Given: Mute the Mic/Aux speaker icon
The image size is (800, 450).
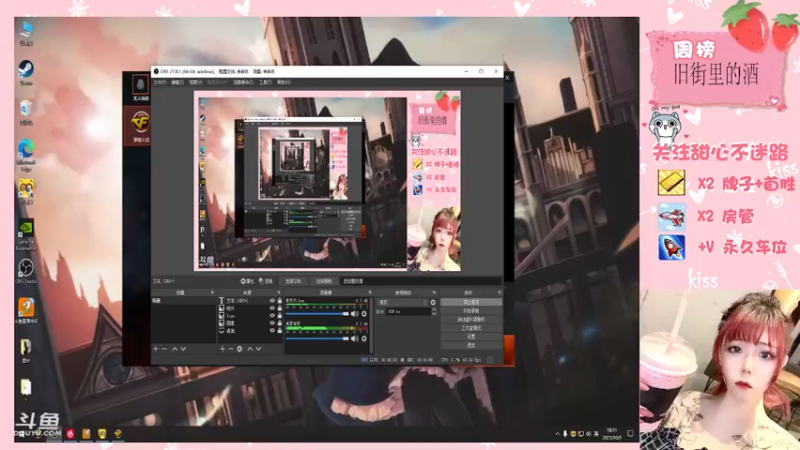Looking at the screenshot, I should click(x=355, y=314).
